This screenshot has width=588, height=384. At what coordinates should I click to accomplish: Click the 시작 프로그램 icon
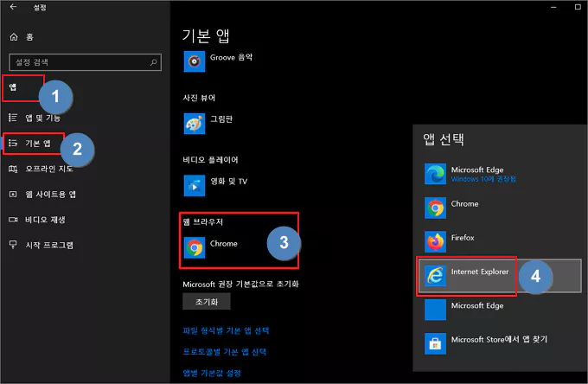[x=13, y=245]
